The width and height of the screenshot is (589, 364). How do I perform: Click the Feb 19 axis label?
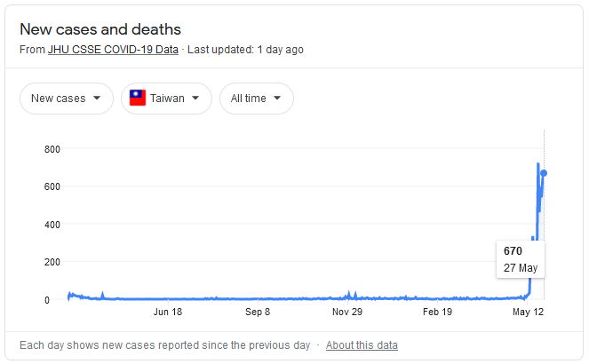pyautogui.click(x=437, y=312)
